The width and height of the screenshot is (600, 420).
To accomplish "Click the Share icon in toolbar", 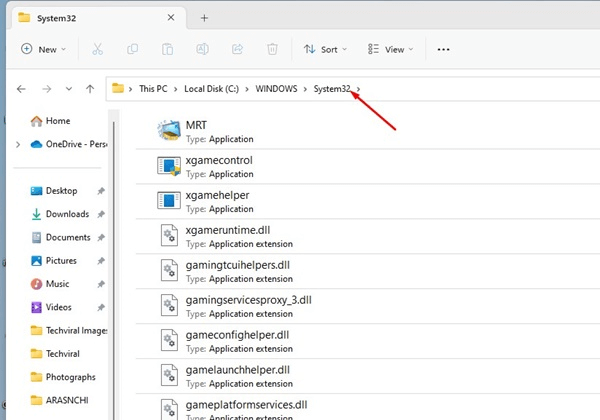I will point(237,49).
